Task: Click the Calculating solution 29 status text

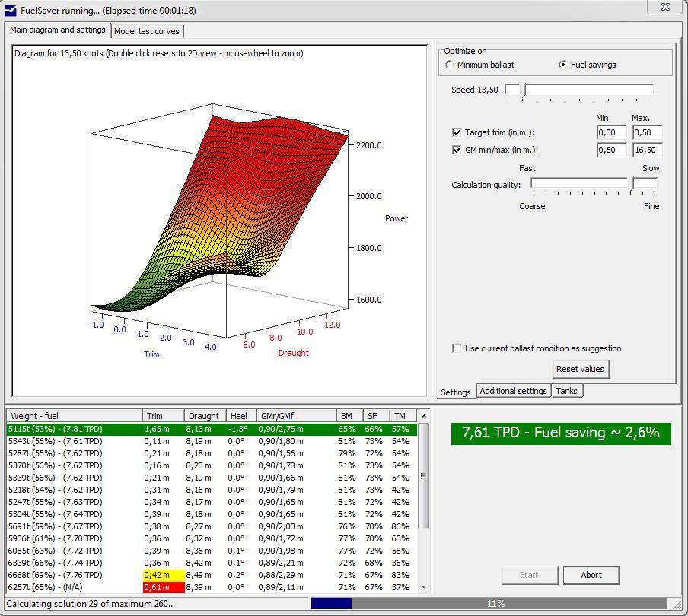Action: pyautogui.click(x=91, y=604)
